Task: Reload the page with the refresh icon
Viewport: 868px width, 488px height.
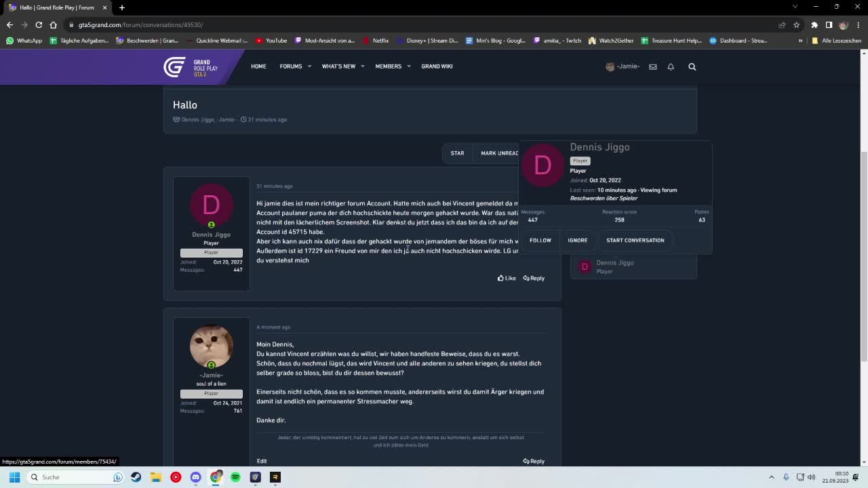Action: (39, 24)
